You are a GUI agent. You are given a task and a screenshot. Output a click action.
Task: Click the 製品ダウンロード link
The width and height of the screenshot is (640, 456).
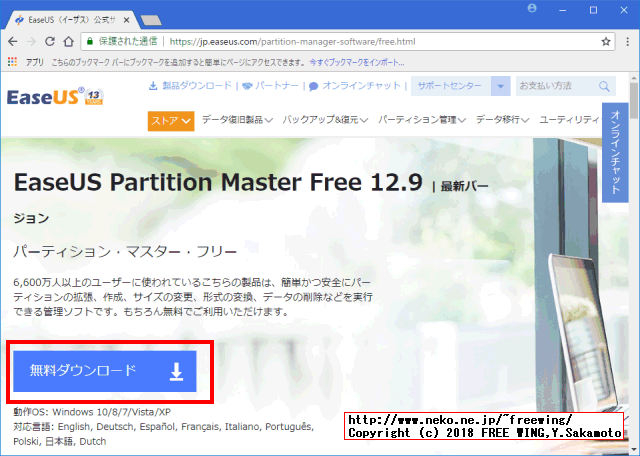(x=190, y=86)
